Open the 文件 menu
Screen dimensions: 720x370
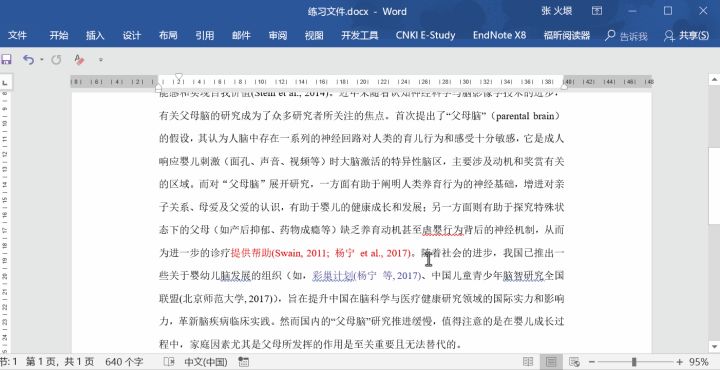click(x=17, y=35)
